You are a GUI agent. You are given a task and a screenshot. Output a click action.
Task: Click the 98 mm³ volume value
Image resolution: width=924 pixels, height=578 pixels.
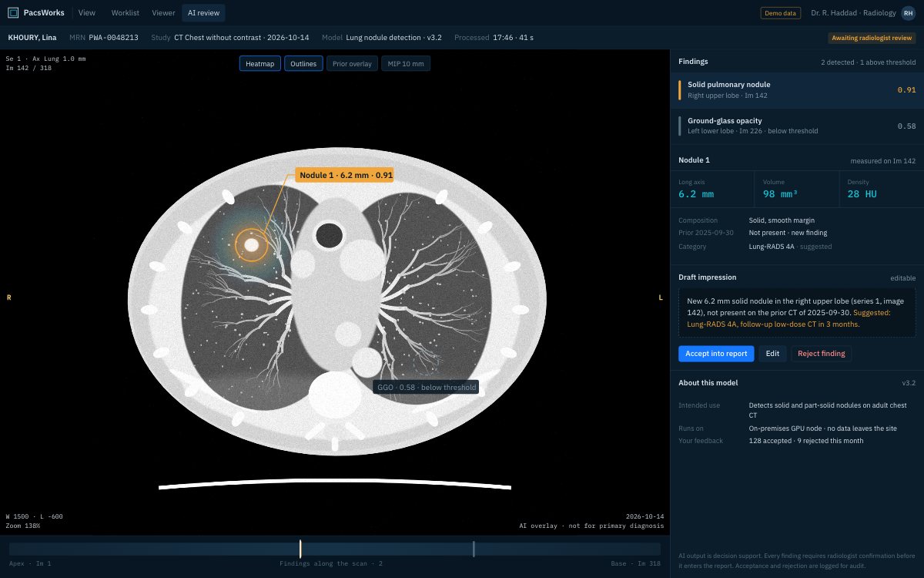click(x=780, y=194)
